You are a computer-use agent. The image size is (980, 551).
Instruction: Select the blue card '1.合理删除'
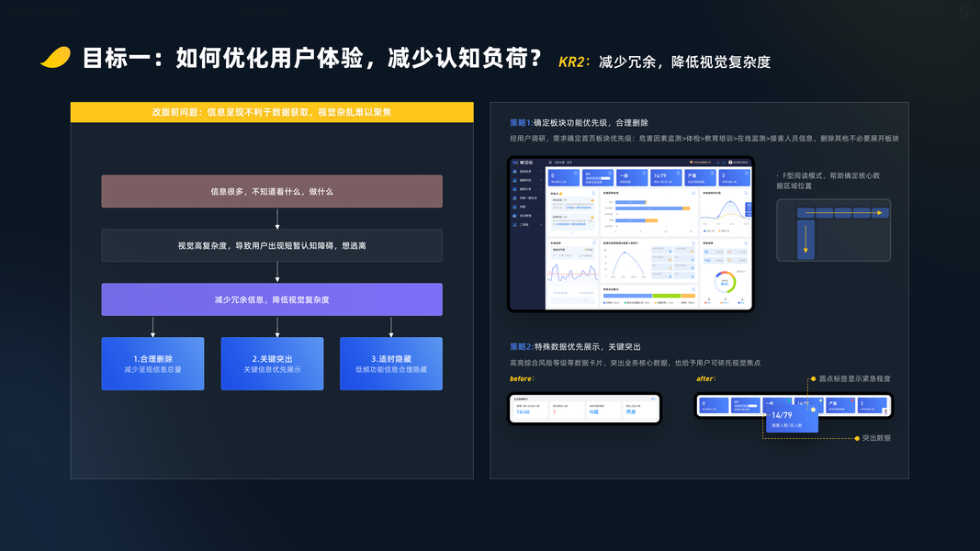coord(152,364)
